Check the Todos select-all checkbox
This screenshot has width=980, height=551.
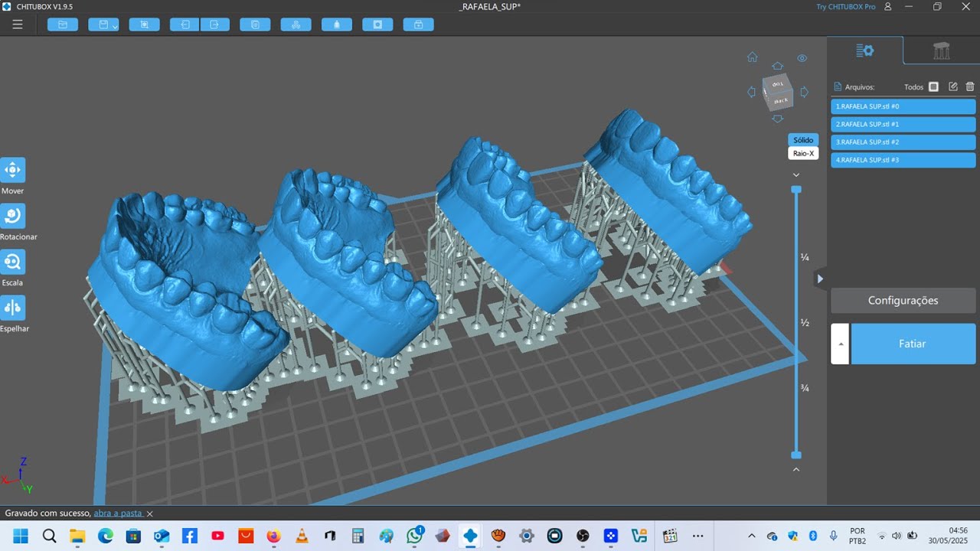click(x=933, y=86)
